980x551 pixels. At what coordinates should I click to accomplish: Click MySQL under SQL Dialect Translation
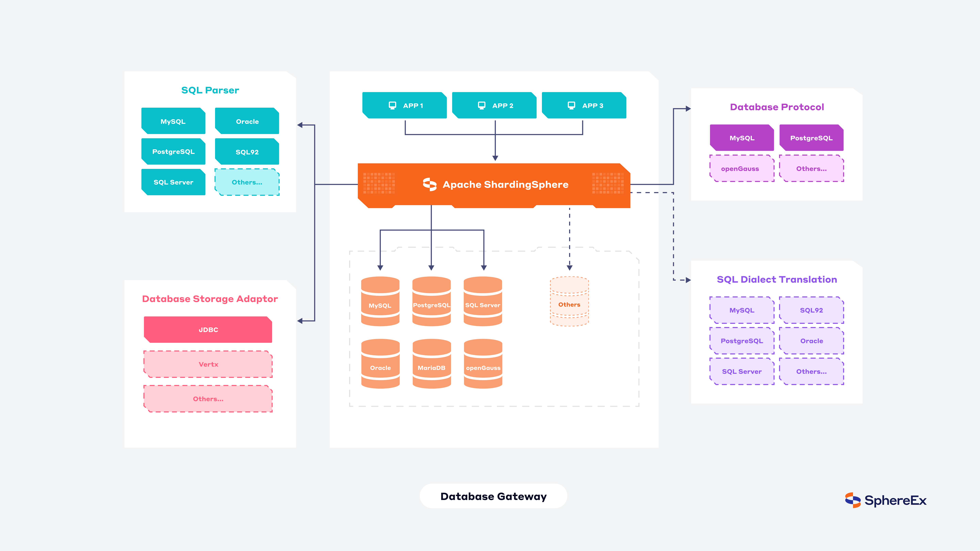(742, 310)
